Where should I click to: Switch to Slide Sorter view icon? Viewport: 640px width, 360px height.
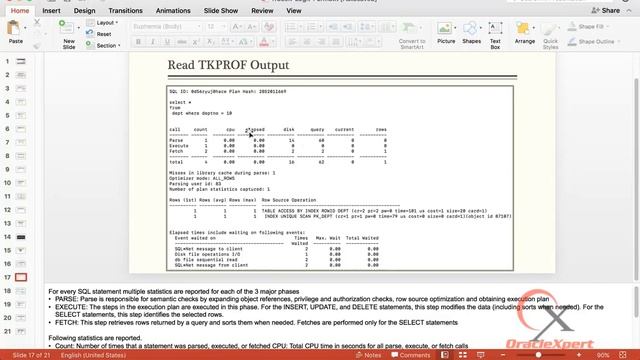[x=462, y=355]
